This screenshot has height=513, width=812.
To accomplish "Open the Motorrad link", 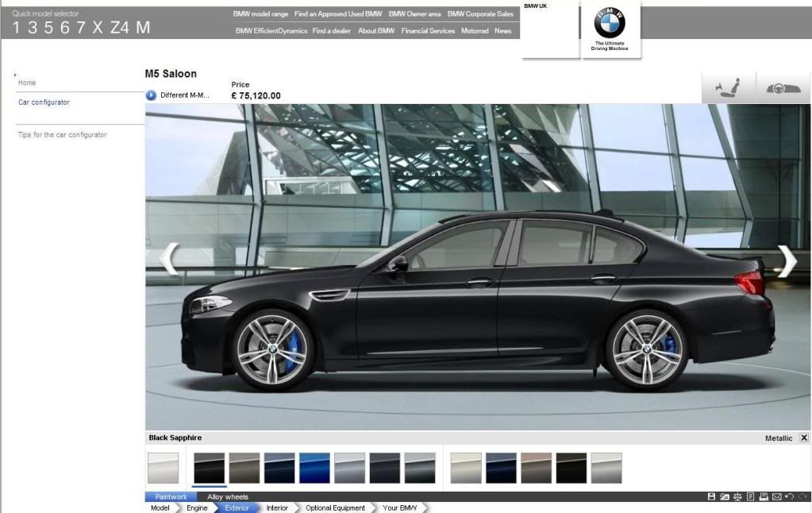I will point(475,31).
